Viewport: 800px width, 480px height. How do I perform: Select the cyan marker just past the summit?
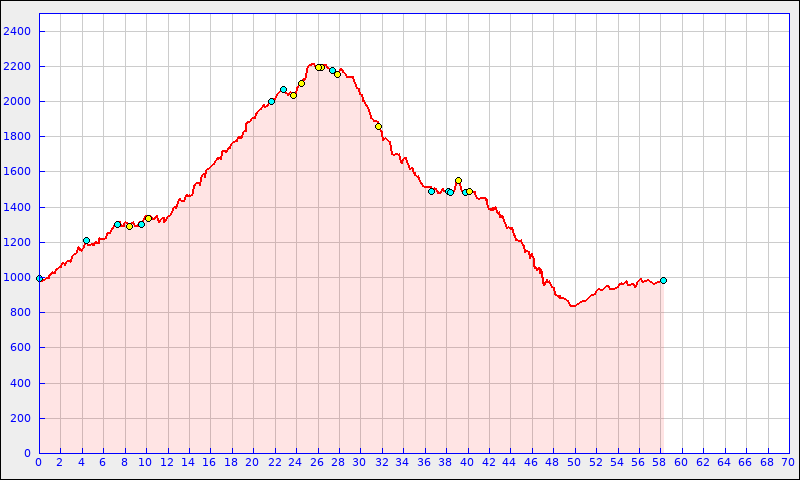coord(332,70)
